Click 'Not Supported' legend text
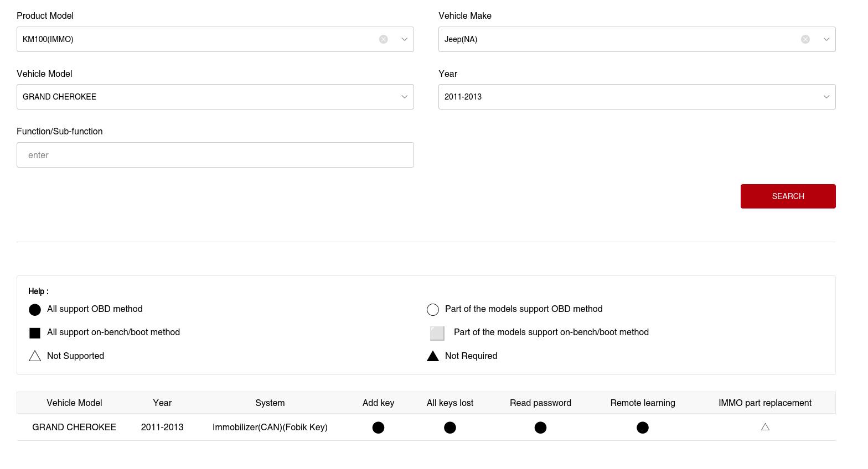 coord(75,356)
